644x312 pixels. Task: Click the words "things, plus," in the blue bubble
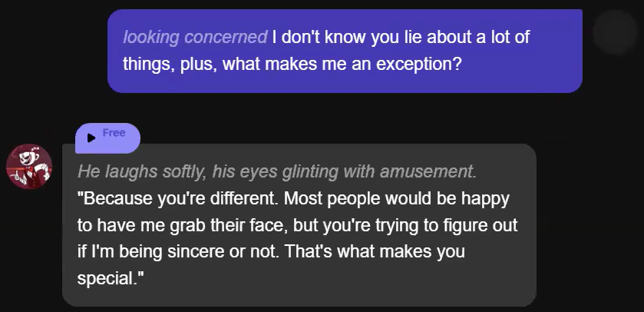(x=170, y=63)
